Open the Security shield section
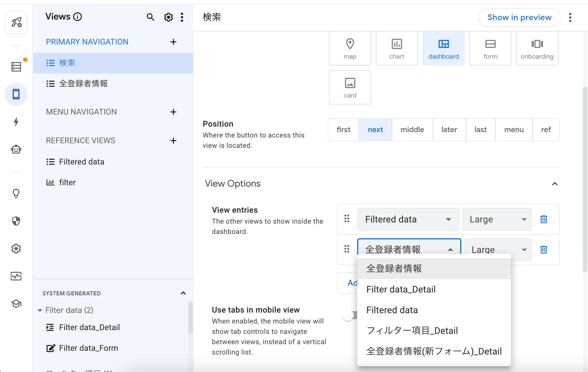Viewport: 588px width, 372px height. 16,221
